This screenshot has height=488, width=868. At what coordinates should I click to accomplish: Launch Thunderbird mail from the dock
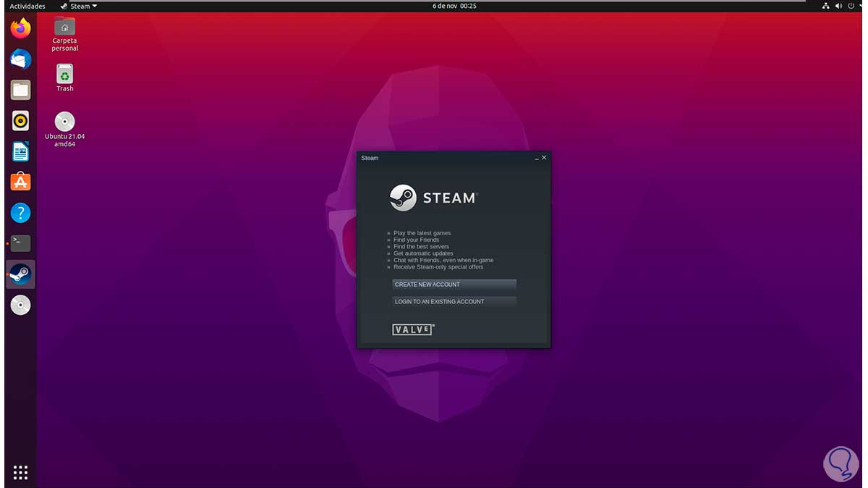click(x=20, y=59)
